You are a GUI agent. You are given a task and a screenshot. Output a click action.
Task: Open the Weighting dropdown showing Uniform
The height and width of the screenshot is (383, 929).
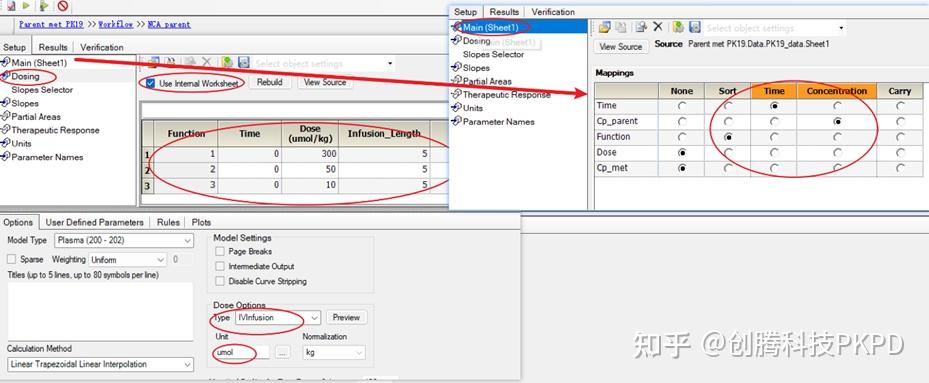(x=127, y=259)
